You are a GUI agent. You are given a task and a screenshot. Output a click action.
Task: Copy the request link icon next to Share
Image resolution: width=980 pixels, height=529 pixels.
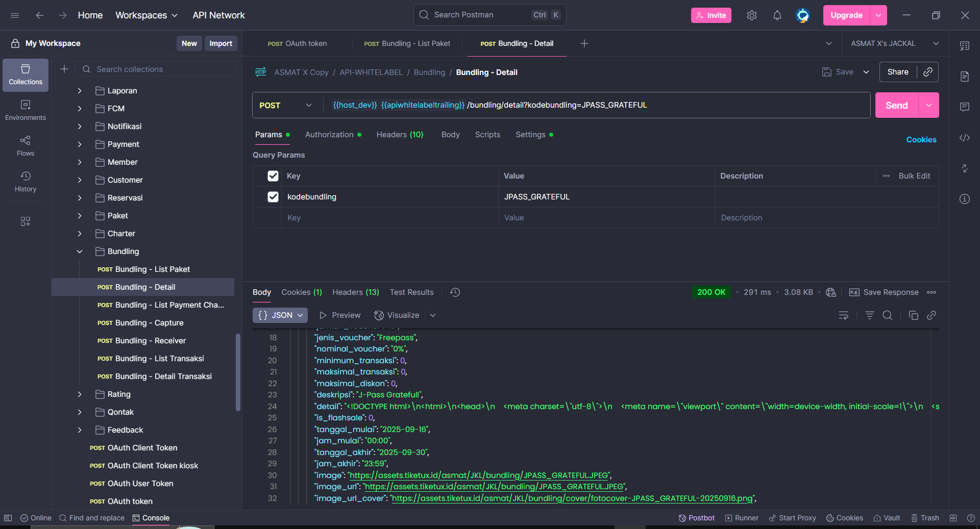point(928,72)
